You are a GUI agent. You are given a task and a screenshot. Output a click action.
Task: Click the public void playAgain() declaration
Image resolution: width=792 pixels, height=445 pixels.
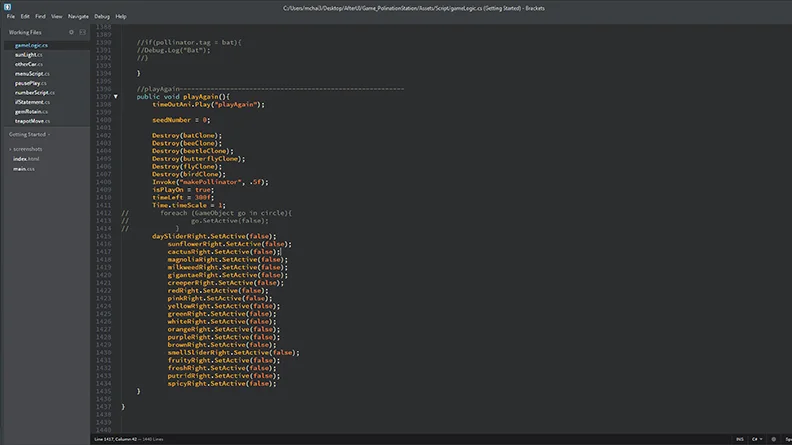183,96
